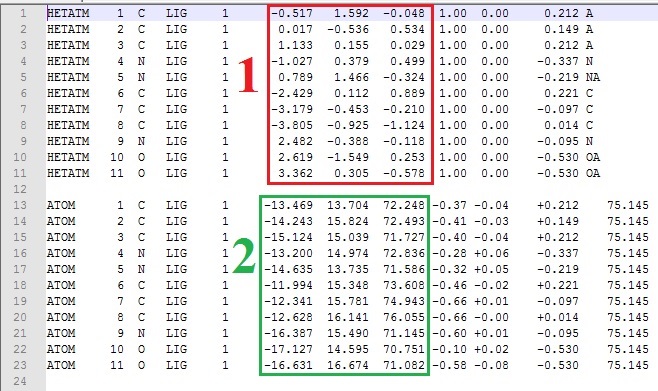Screen dimensions: 658x391
Task: Select line number 13 in the gutter
Action: [20, 205]
